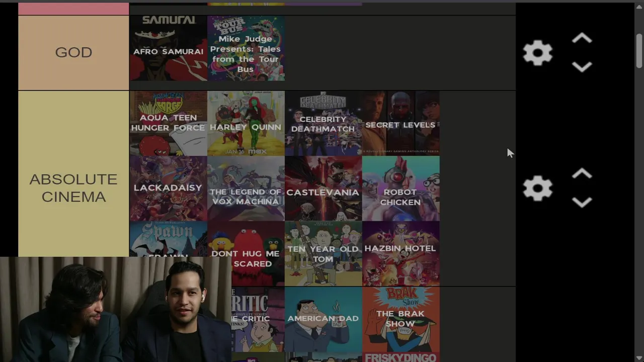Click the page vertical scrollbar thumb
The image size is (644, 362).
point(639,50)
